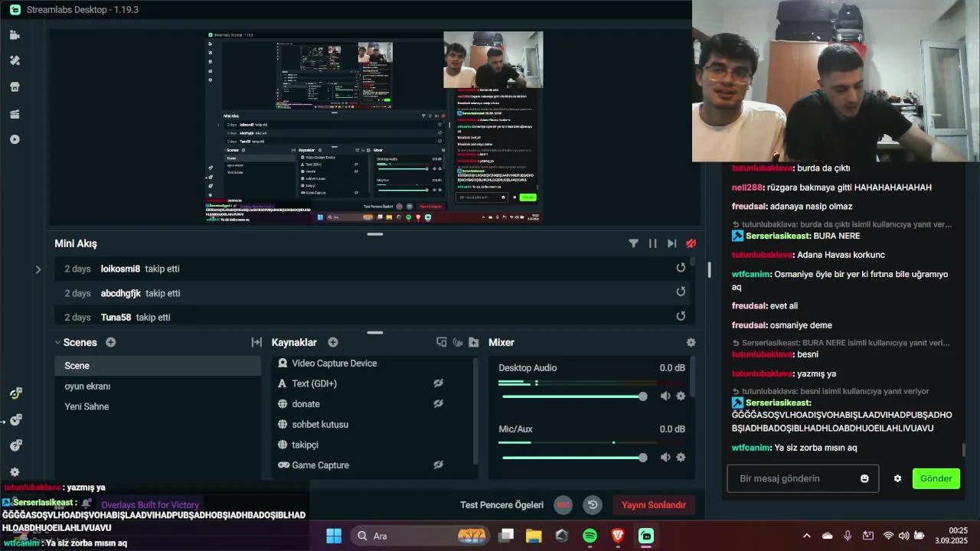Replay the loikosmi8 follow alert

tap(681, 268)
